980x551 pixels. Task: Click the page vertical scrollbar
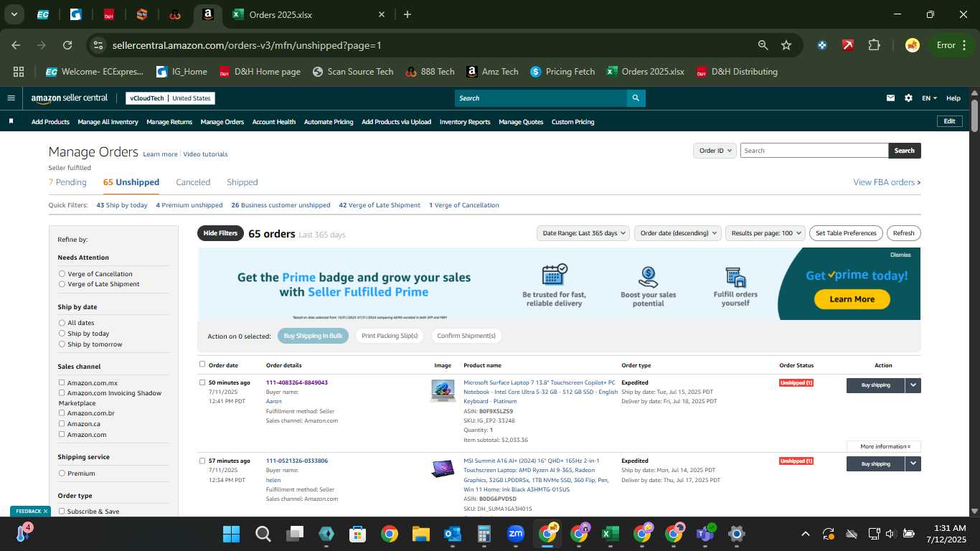click(x=974, y=115)
